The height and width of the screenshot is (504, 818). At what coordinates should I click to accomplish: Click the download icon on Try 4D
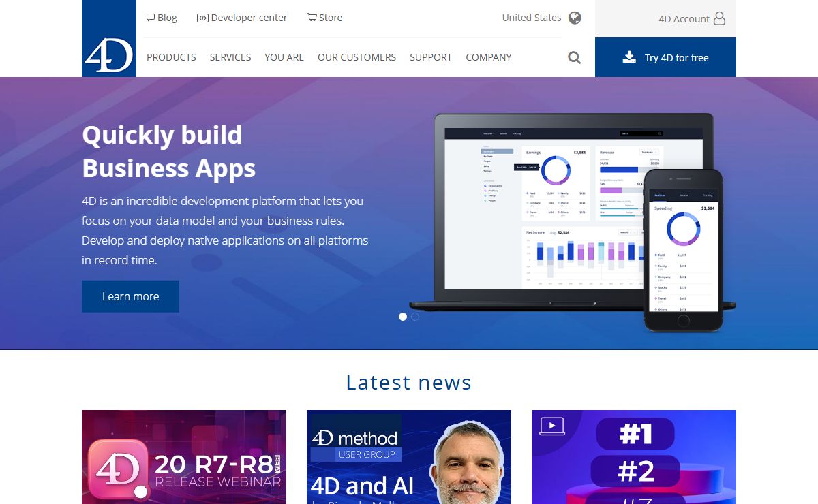[629, 57]
